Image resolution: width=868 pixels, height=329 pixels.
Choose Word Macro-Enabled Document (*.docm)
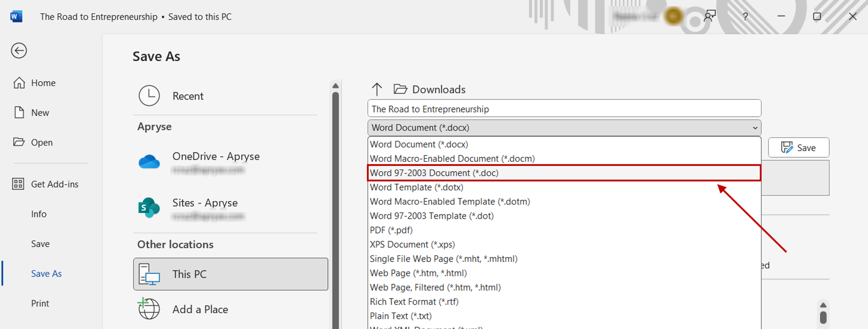(x=564, y=159)
